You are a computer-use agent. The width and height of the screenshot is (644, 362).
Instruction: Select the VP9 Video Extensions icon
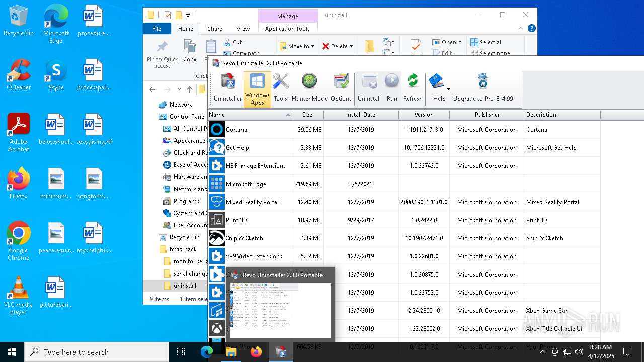coord(217,256)
